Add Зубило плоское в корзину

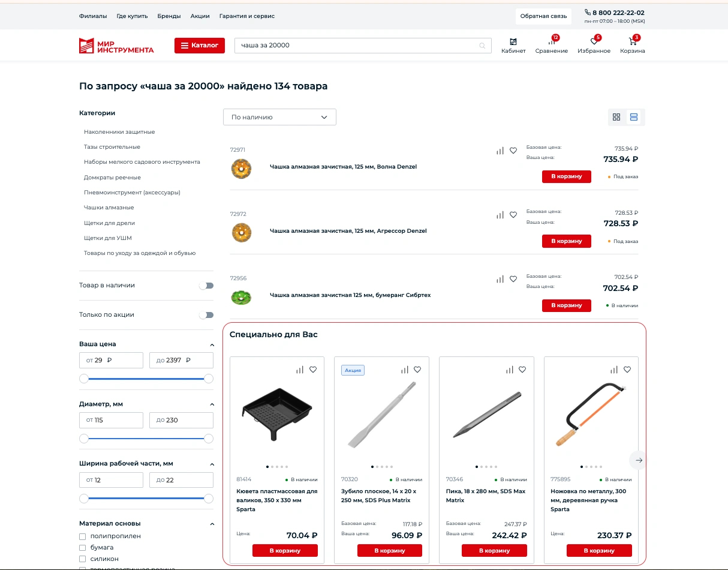click(x=390, y=550)
